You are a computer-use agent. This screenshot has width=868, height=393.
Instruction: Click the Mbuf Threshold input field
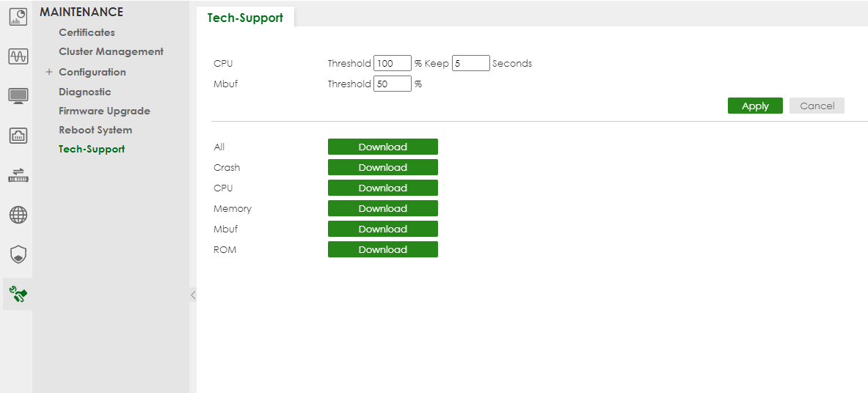coord(392,84)
